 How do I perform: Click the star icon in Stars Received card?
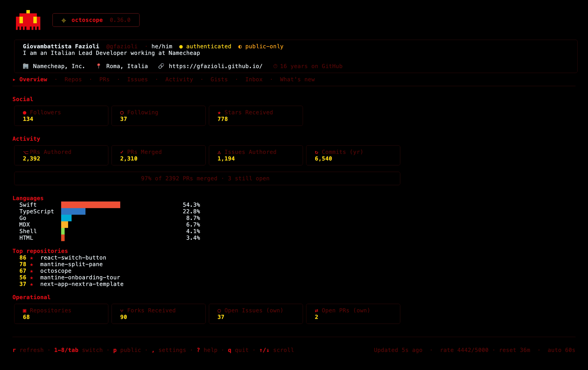point(219,113)
